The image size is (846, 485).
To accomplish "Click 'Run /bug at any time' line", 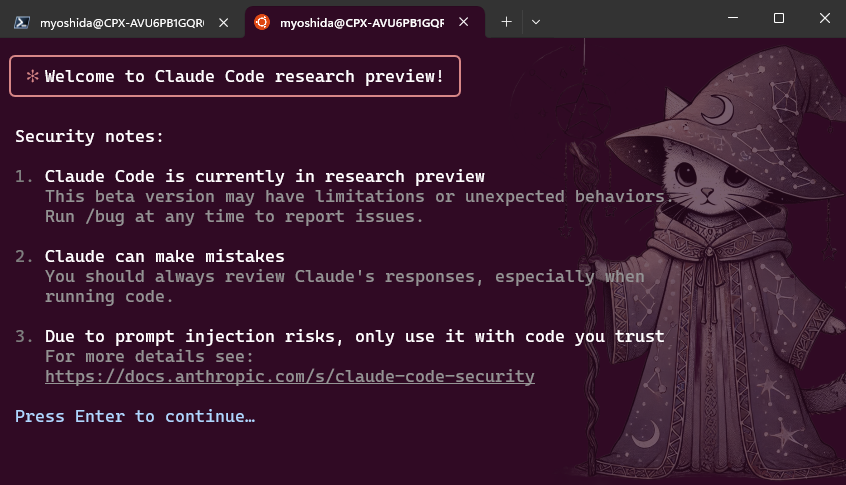I will click(x=234, y=217).
